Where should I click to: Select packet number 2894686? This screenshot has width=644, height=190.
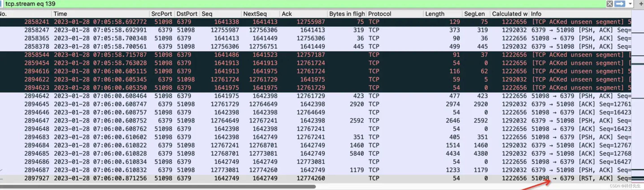[x=315, y=162]
